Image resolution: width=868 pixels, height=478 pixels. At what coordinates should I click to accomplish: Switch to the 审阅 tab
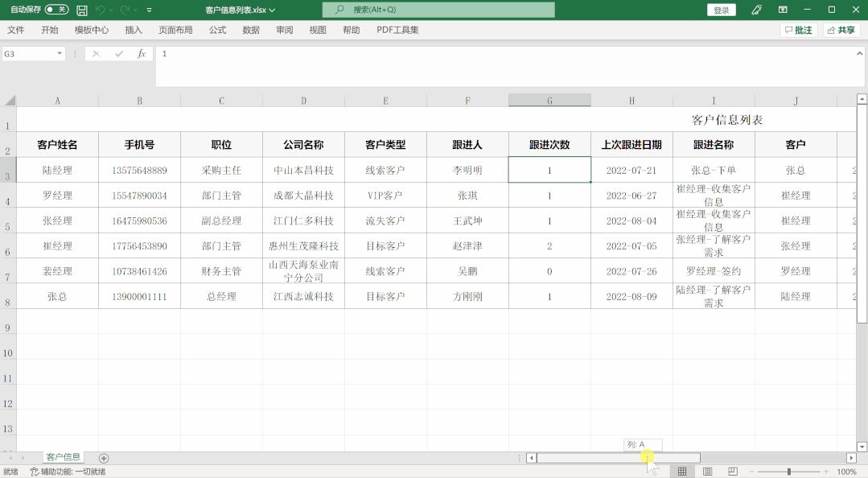tap(285, 30)
